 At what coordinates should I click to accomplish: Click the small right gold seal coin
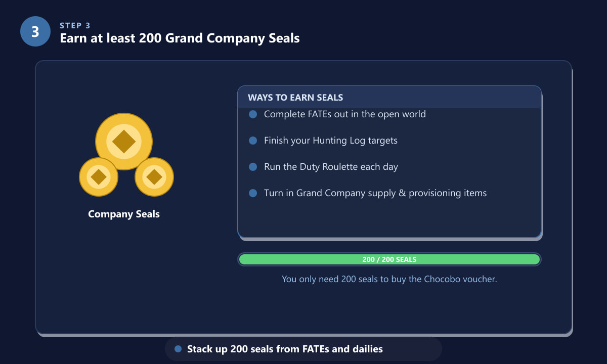(154, 177)
